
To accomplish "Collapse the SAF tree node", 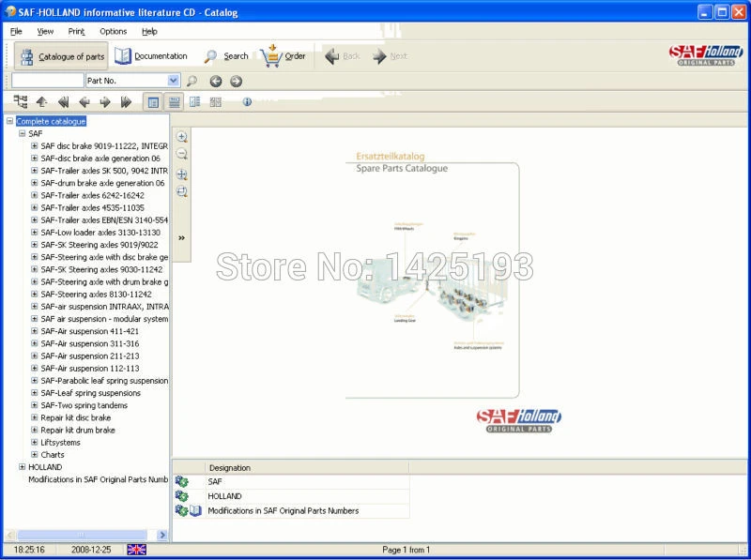I will click(x=22, y=133).
